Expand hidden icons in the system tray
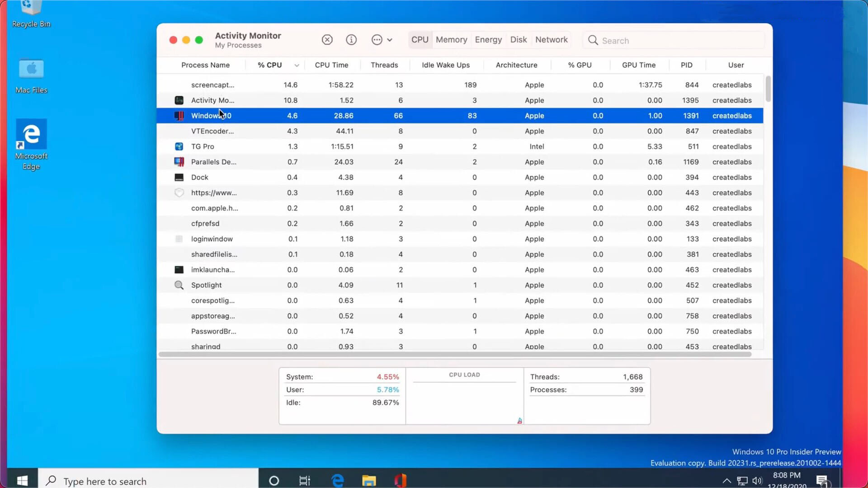 [726, 481]
